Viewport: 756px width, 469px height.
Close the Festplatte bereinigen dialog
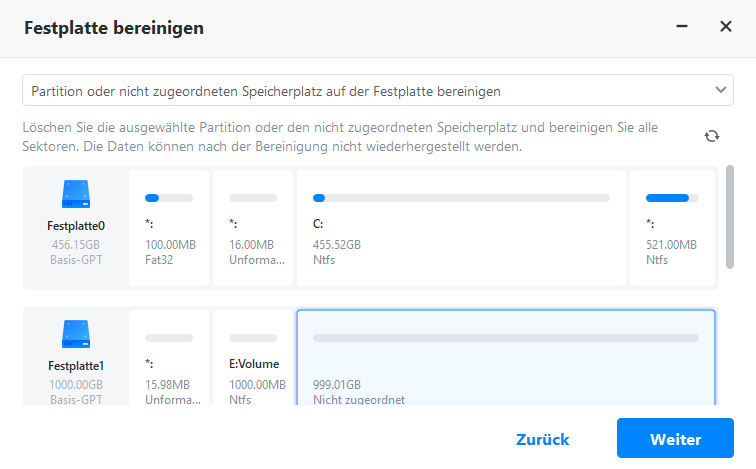click(x=726, y=27)
